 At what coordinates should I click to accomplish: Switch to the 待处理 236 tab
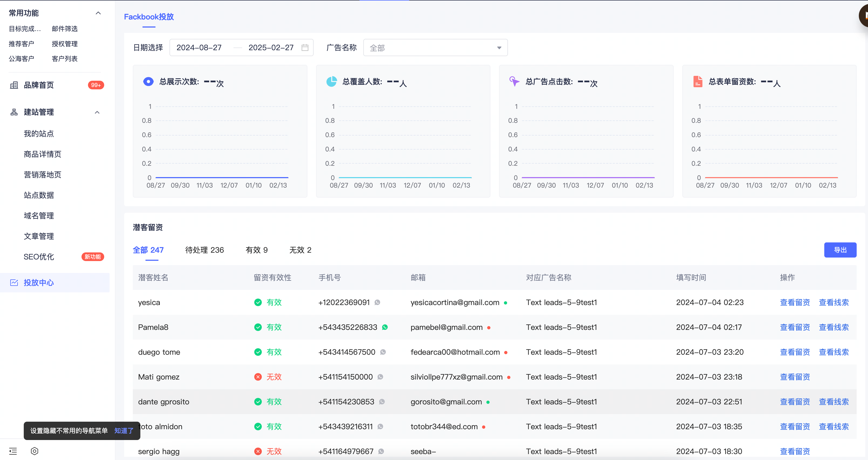[x=204, y=250]
